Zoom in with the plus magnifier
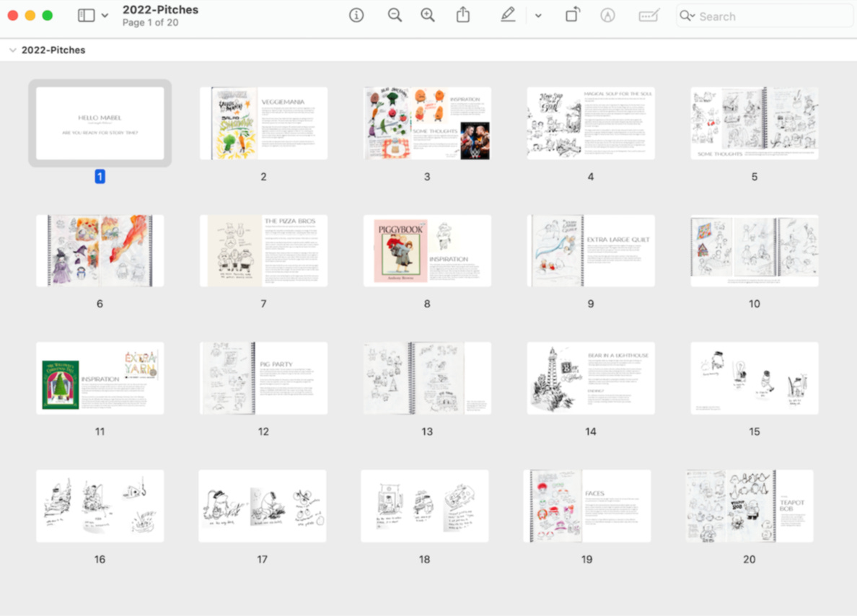Image resolution: width=857 pixels, height=616 pixels. [428, 15]
